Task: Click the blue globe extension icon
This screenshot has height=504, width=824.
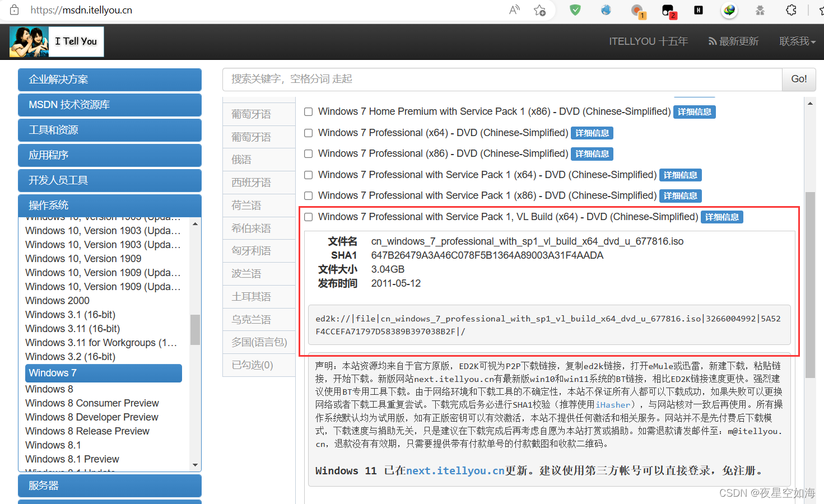Action: click(606, 10)
